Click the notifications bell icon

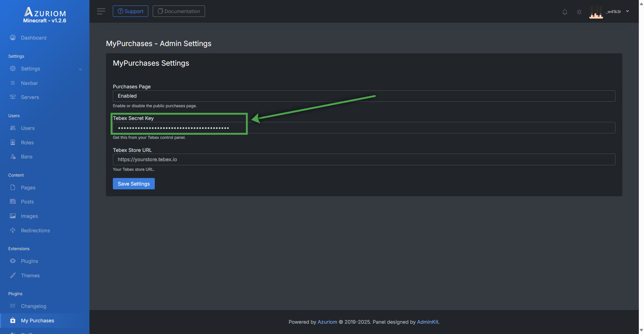click(565, 12)
